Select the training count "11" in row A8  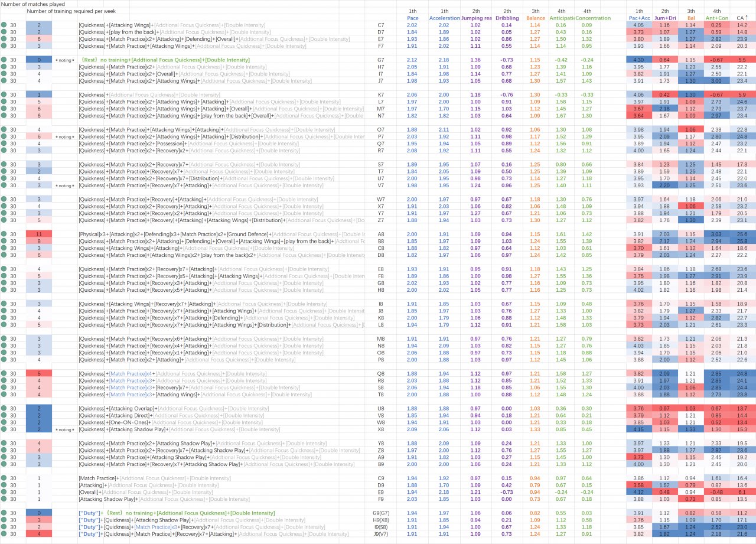38,234
